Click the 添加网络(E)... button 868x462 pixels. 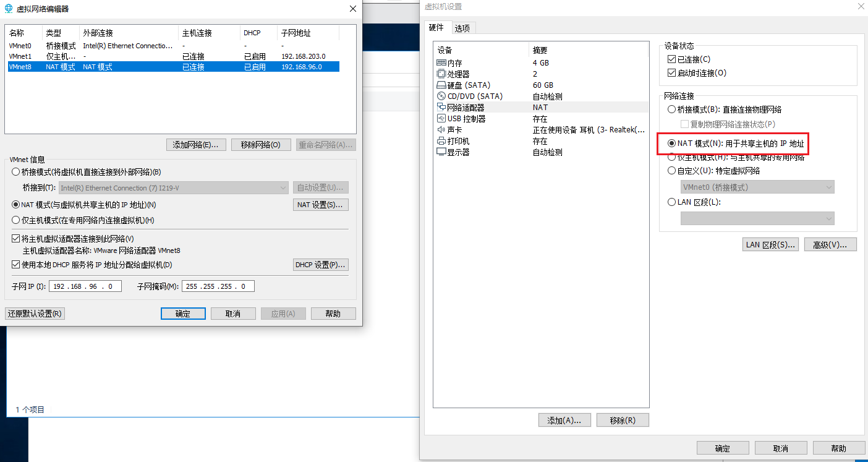point(195,145)
